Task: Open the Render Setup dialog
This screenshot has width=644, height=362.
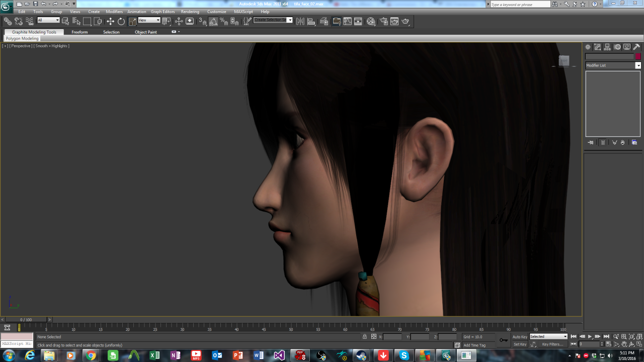Action: tap(383, 21)
